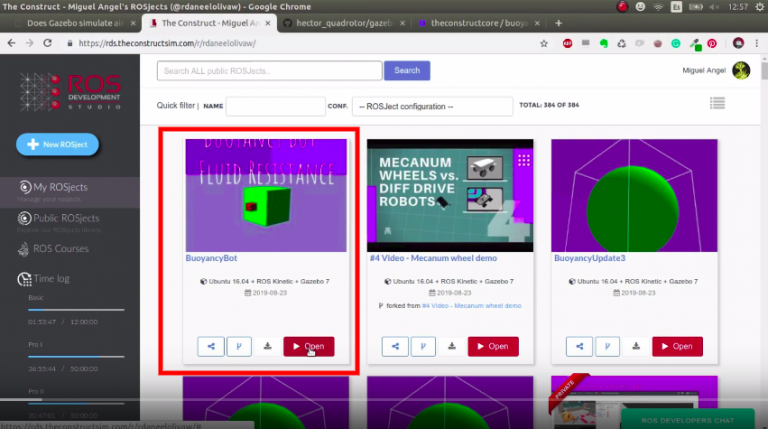
Task: Fork the Mecanum wheel demo ROSject
Action: 423,346
